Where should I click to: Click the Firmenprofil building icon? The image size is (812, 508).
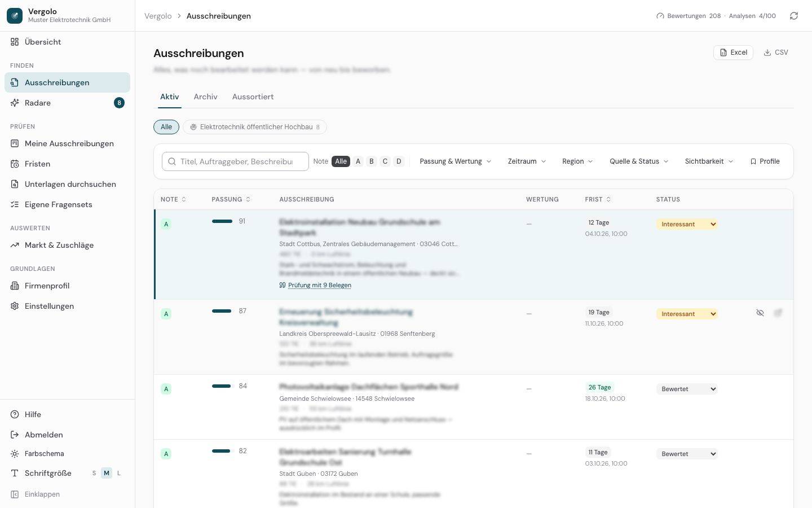click(15, 286)
